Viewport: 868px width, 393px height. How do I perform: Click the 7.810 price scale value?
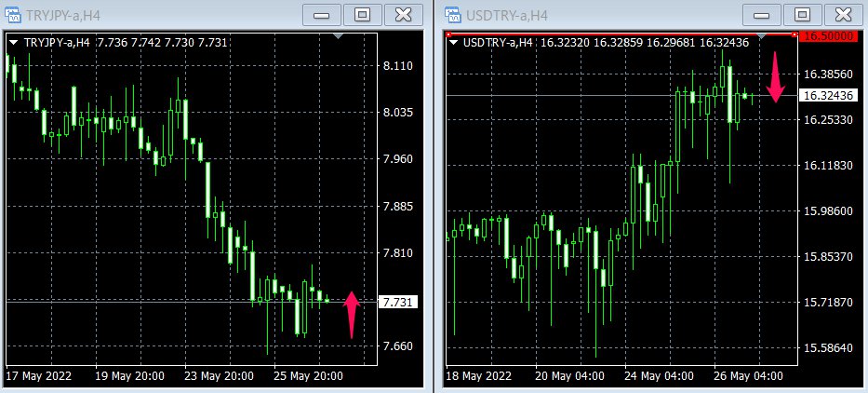pos(398,253)
